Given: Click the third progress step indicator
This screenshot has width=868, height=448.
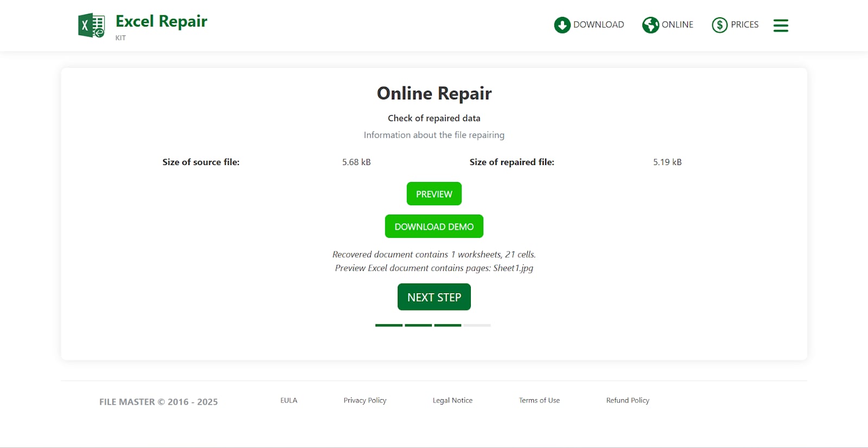Looking at the screenshot, I should tap(448, 325).
